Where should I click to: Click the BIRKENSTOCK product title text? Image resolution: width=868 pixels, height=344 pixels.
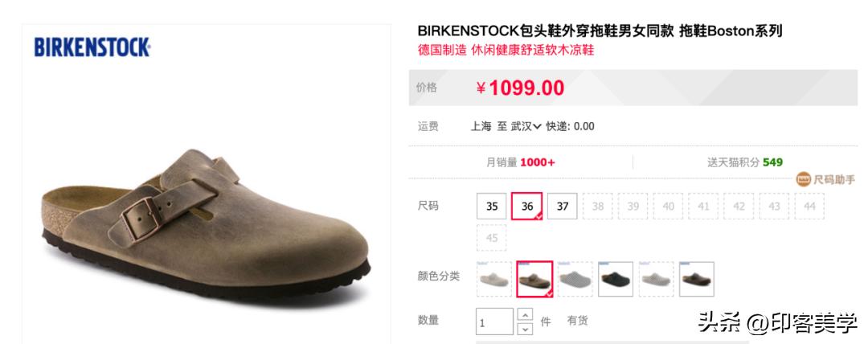[x=600, y=31]
